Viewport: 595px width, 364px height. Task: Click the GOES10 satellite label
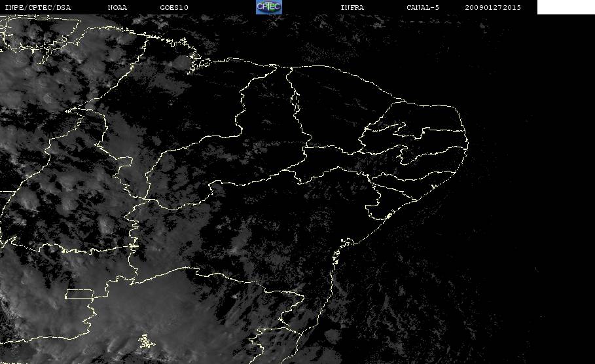[174, 7]
